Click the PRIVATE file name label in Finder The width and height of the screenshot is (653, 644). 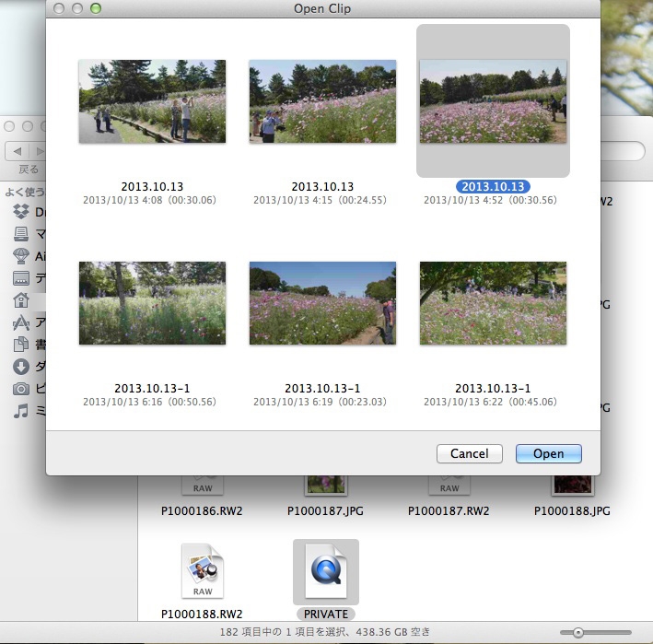tap(326, 614)
